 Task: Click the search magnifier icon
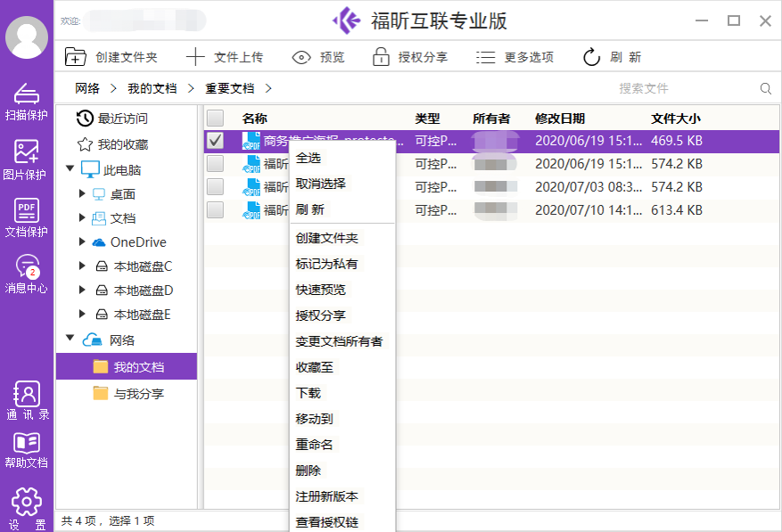(766, 89)
